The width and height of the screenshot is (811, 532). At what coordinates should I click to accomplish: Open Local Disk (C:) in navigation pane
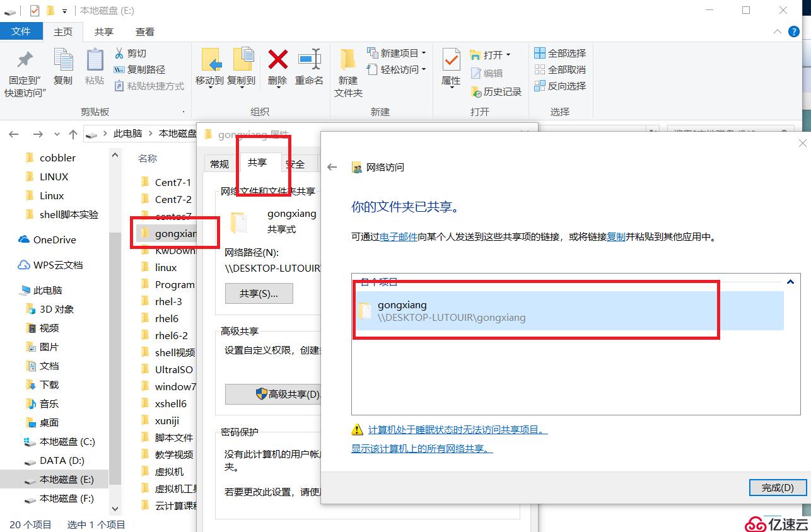(x=60, y=441)
